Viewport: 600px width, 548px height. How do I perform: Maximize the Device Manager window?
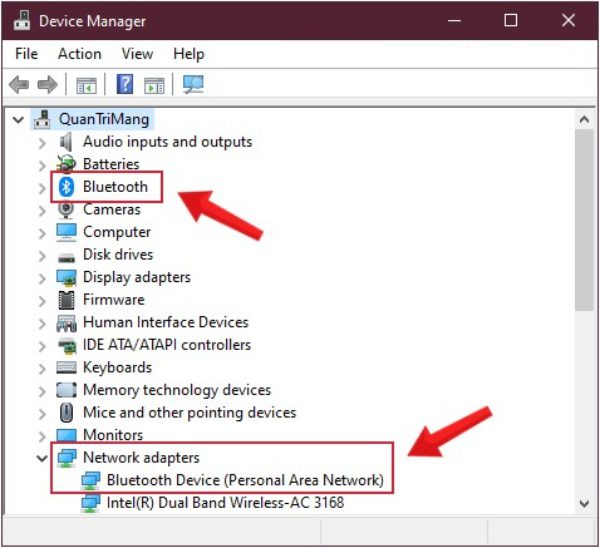[x=511, y=20]
